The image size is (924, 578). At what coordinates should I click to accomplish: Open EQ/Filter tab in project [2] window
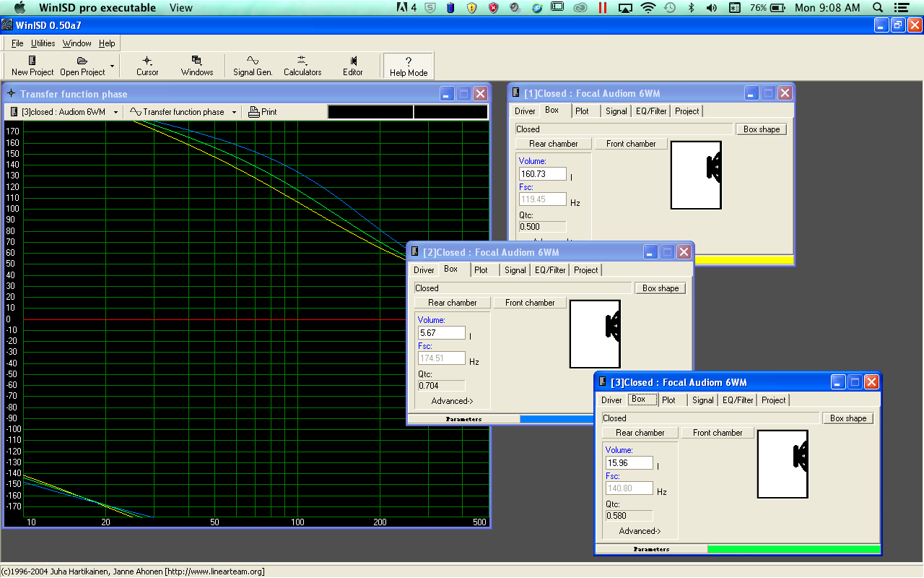tap(550, 270)
